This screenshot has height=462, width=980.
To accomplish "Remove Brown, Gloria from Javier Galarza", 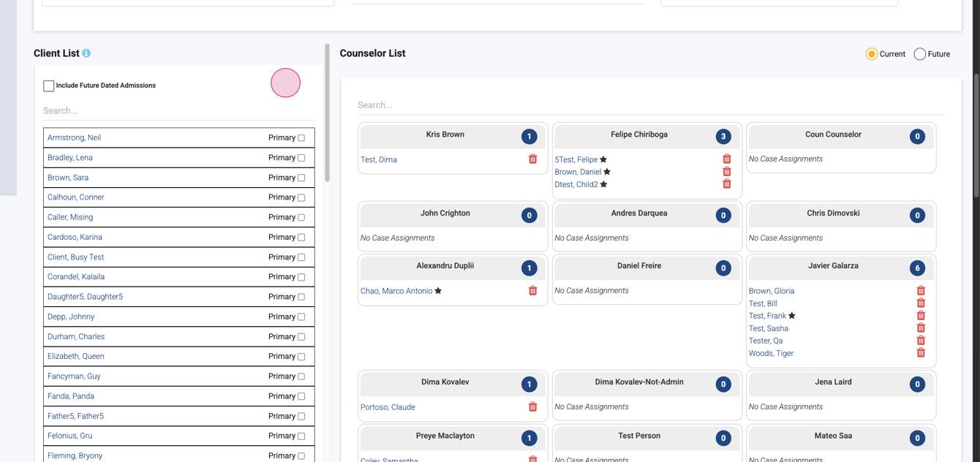I will [x=921, y=289].
